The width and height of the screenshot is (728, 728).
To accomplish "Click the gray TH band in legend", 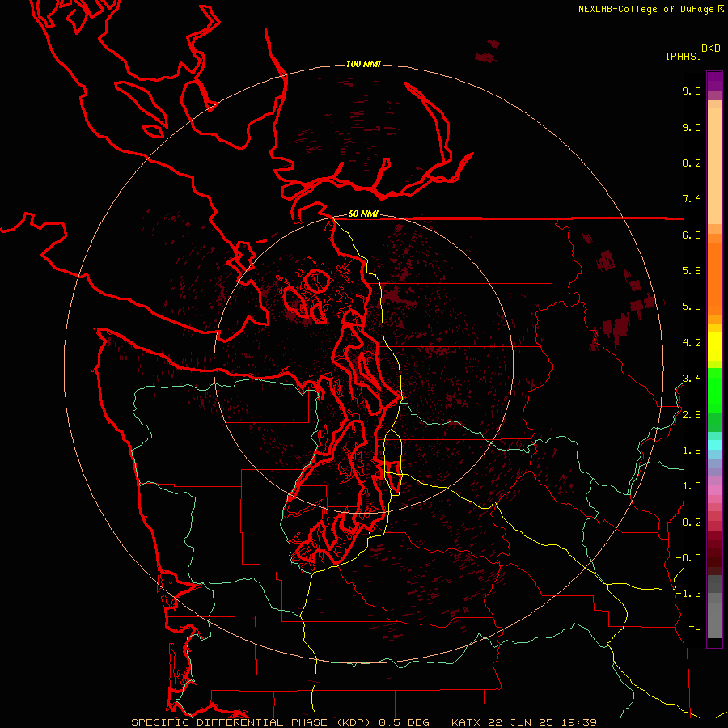I will (x=714, y=620).
